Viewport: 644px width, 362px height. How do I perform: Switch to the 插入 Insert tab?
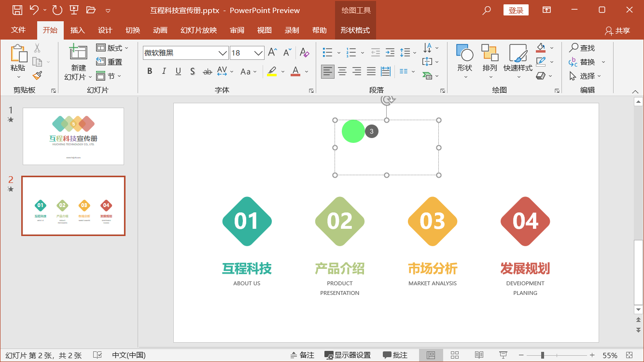coord(77,30)
